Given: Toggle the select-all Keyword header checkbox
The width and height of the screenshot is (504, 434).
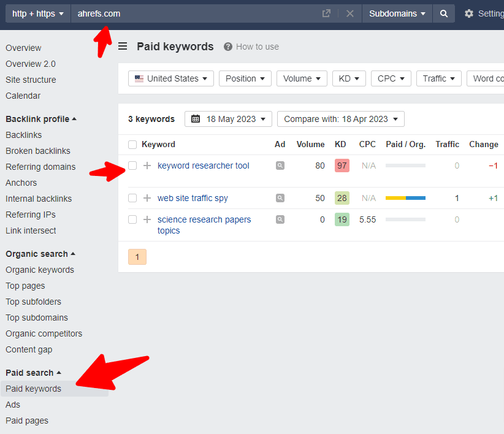Looking at the screenshot, I should tap(132, 145).
